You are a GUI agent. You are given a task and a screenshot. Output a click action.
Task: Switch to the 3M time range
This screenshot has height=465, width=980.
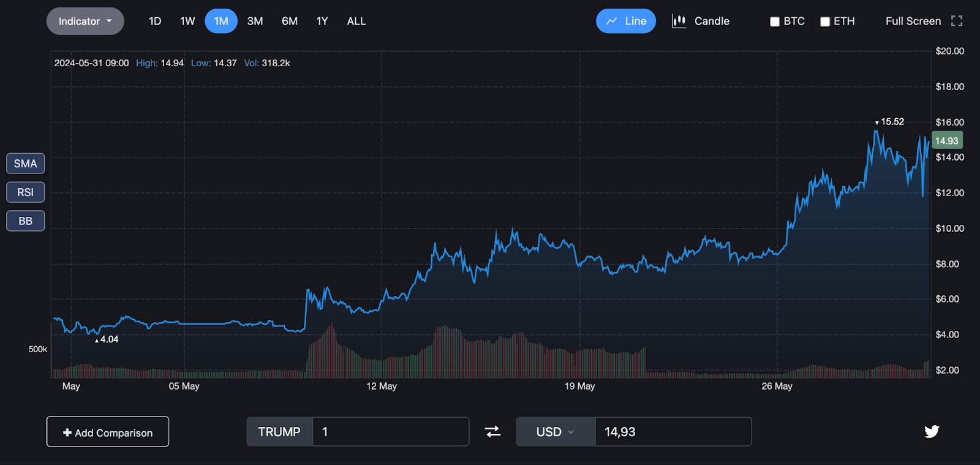255,21
